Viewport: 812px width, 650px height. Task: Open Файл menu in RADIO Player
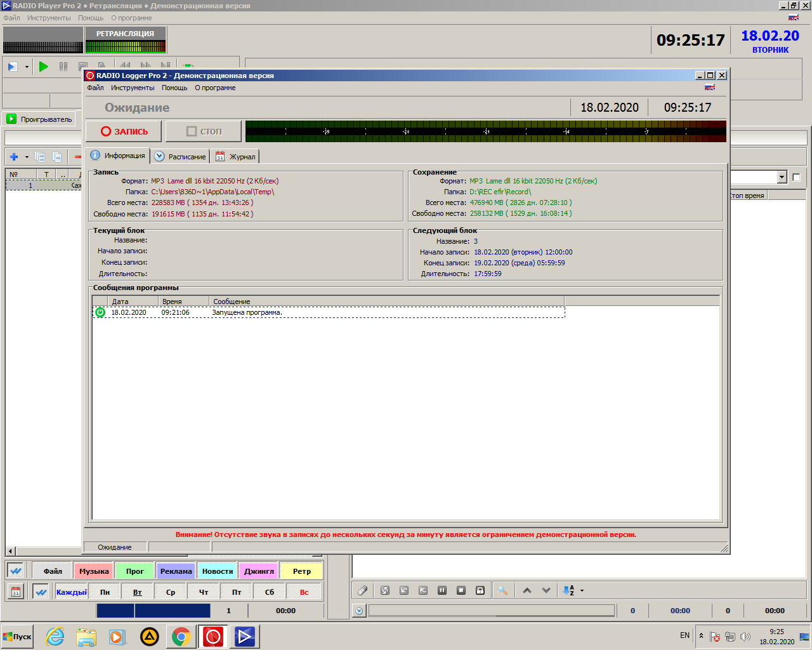[11, 18]
